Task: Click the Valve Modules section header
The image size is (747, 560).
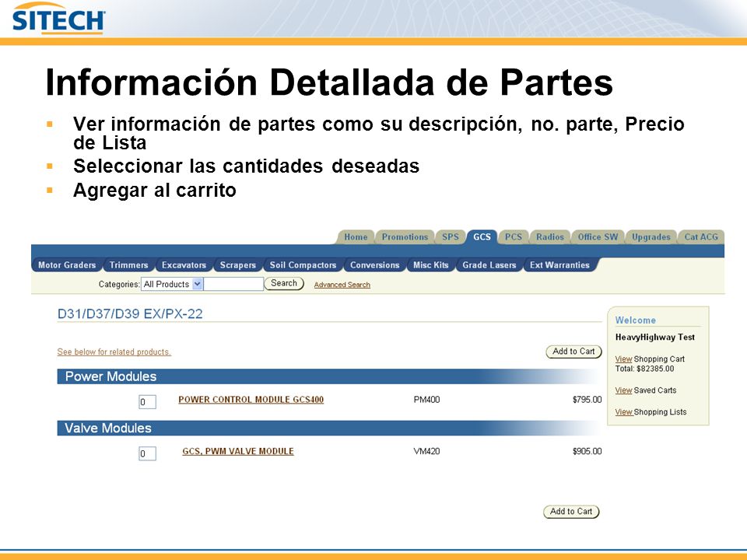Action: (328, 428)
